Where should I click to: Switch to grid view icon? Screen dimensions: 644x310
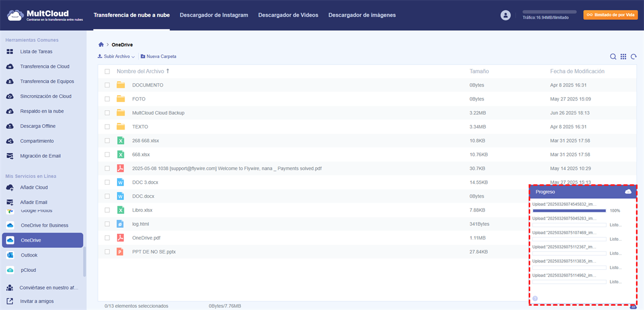pos(624,56)
